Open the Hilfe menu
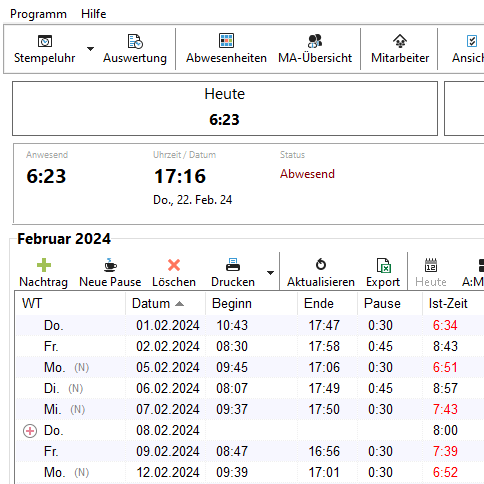The image size is (484, 484). click(x=94, y=14)
